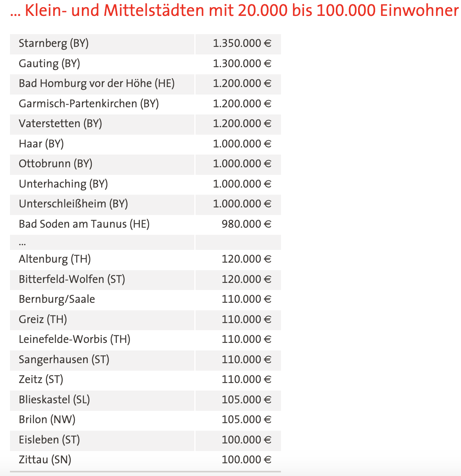Select Bad Soden am Taunus (HE)
461x476 pixels.
(84, 224)
